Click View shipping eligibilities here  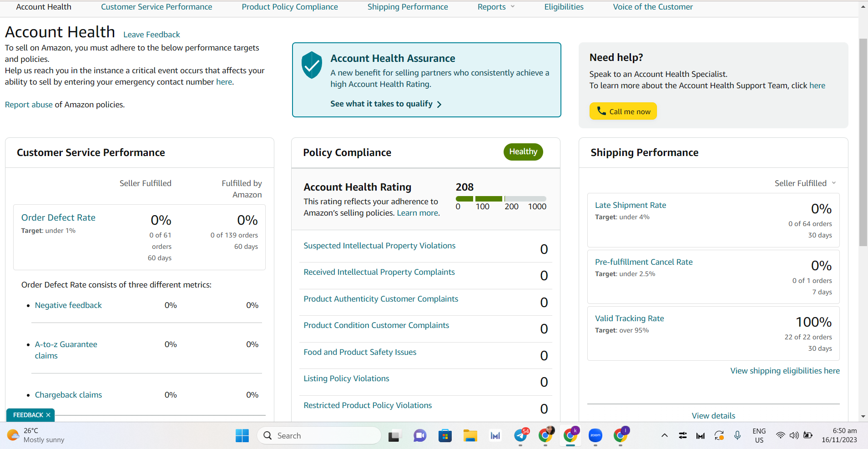(785, 371)
